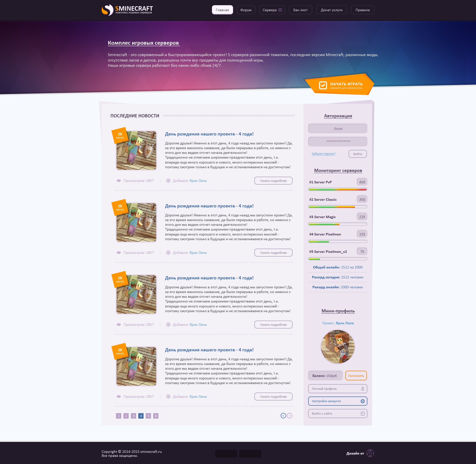476x464 pixels.
Task: Click the 225 player count badge
Action: pyautogui.click(x=362, y=217)
